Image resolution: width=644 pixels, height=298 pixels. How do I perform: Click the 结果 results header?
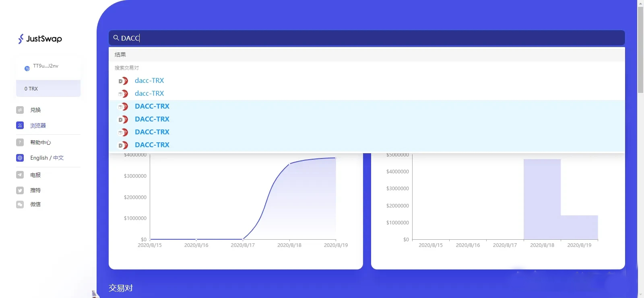pyautogui.click(x=367, y=54)
